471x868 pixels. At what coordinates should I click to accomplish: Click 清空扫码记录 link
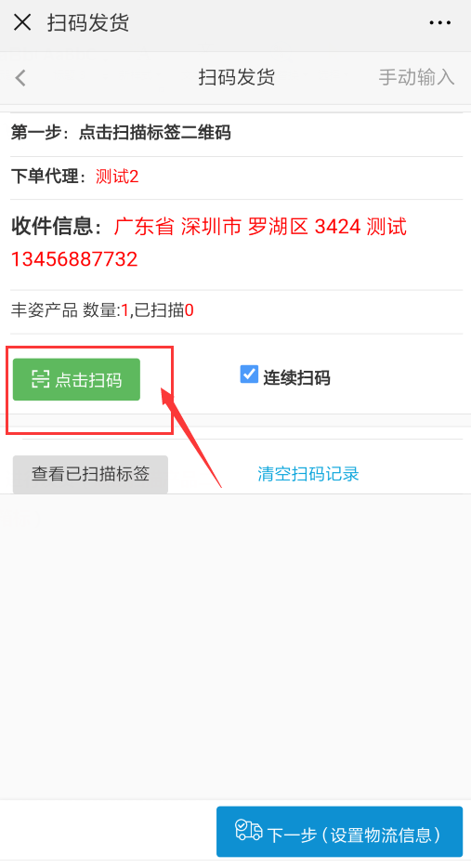pyautogui.click(x=308, y=474)
